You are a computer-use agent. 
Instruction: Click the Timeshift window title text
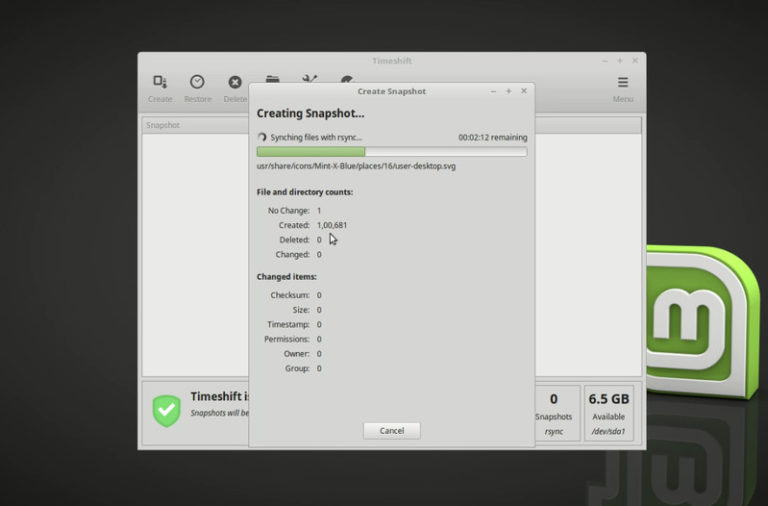click(x=391, y=61)
